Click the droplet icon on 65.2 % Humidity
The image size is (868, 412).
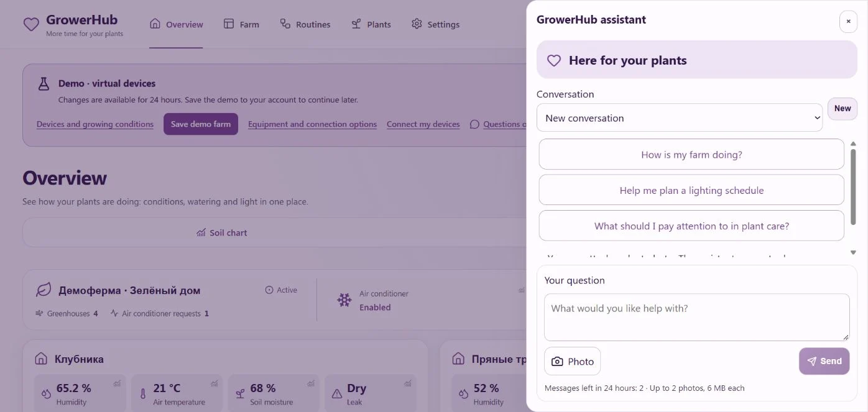46,393
